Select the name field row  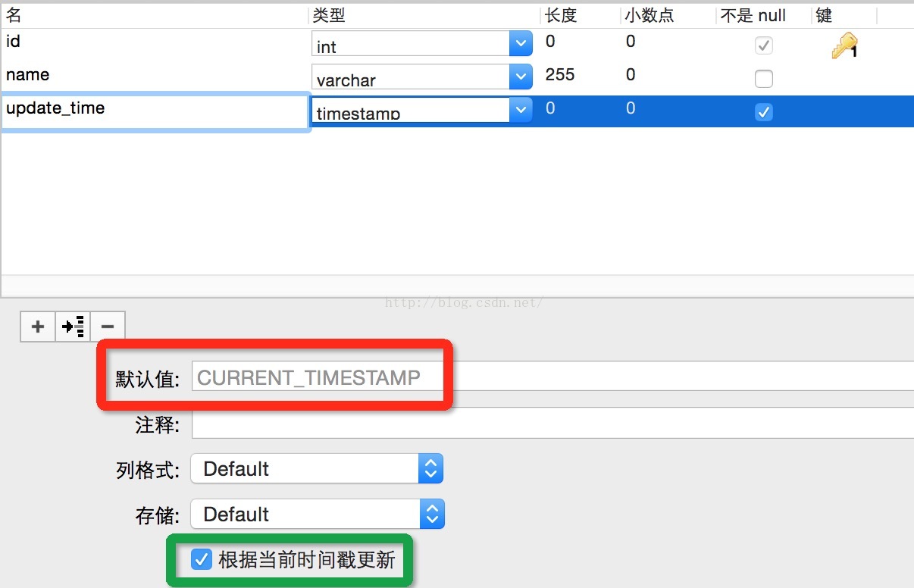pos(457,77)
